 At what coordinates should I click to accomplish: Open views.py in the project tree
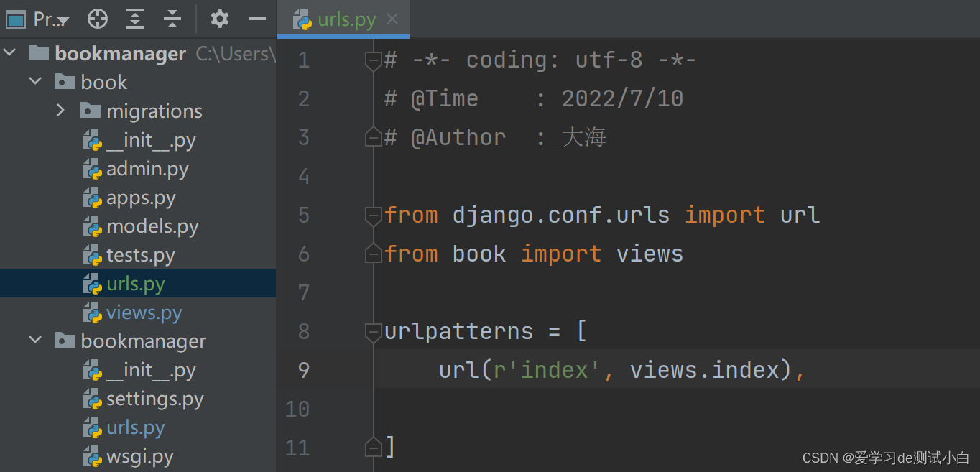coord(144,313)
